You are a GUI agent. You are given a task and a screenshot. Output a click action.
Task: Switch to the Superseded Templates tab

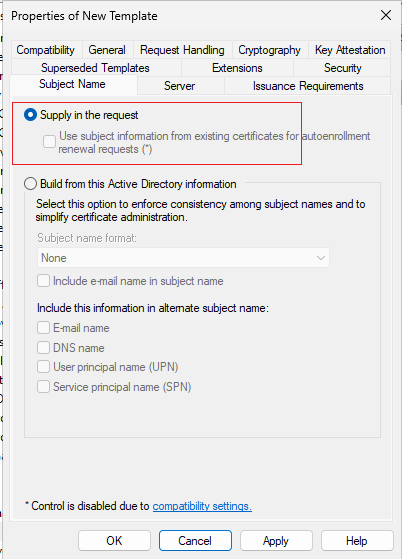pos(96,68)
